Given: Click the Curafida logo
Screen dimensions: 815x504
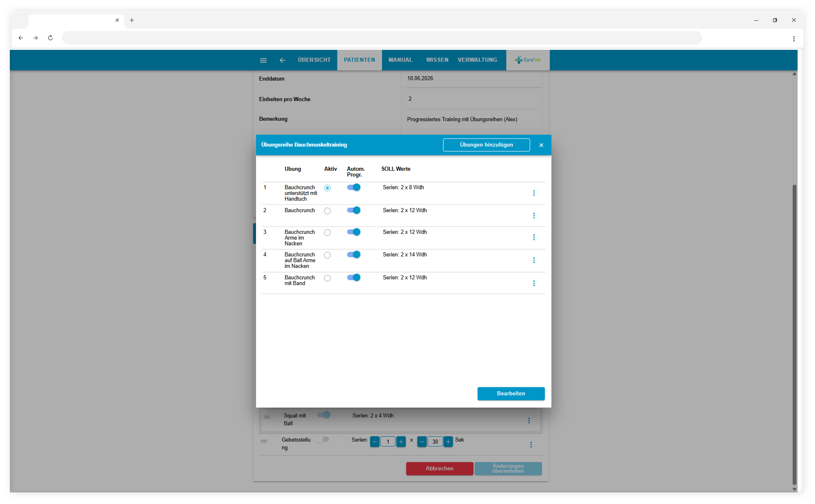Looking at the screenshot, I should coord(527,60).
